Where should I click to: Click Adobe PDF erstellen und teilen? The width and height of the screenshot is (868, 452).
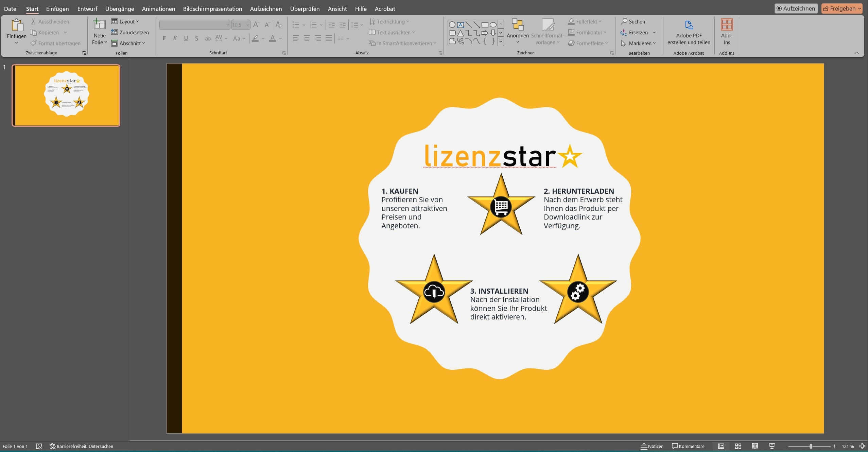(689, 32)
